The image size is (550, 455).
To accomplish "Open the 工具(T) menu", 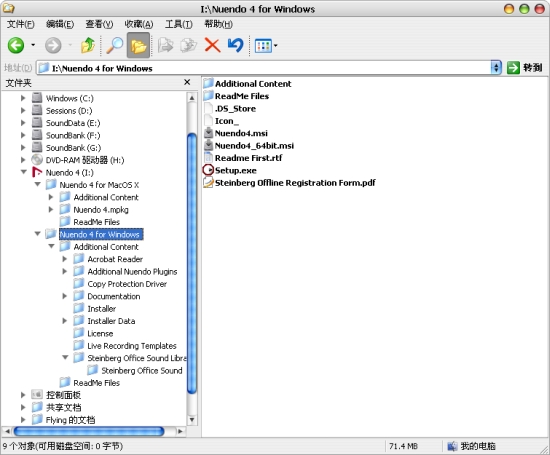I will click(x=179, y=24).
